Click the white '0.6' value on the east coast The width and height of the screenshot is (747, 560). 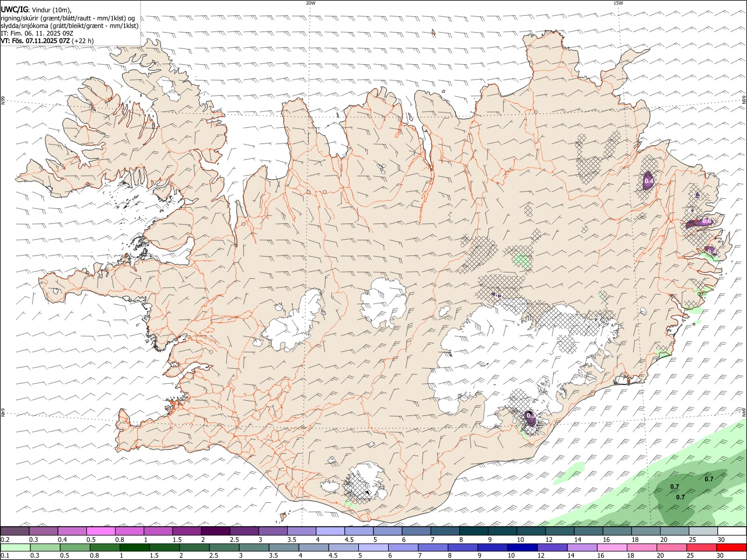coord(707,221)
